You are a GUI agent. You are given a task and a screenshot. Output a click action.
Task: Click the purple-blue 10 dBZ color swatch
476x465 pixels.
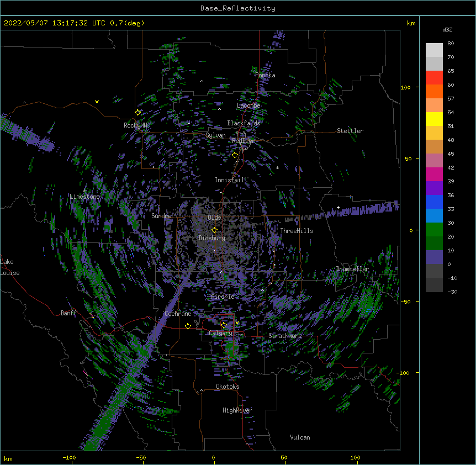tap(434, 257)
